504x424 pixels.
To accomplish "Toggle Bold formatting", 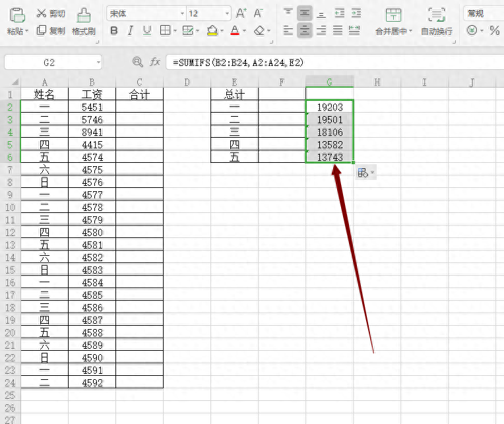I will click(113, 31).
